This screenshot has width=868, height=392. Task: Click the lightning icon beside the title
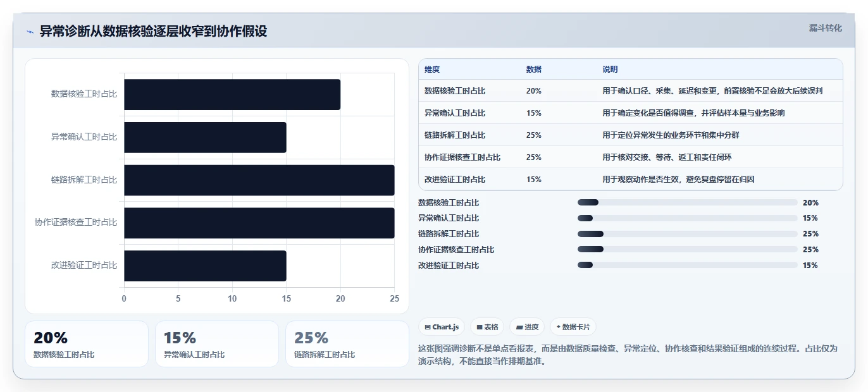point(30,32)
